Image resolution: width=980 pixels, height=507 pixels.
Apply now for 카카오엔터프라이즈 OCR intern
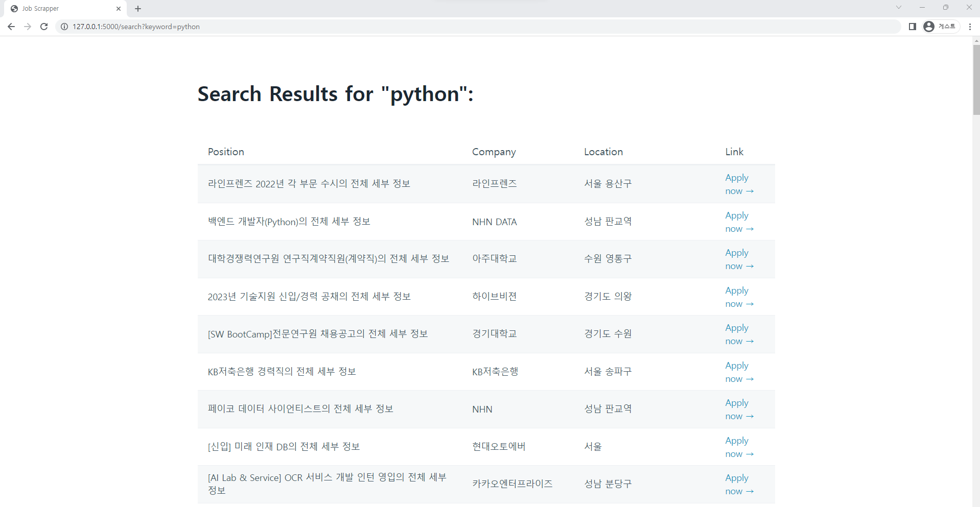click(x=739, y=485)
